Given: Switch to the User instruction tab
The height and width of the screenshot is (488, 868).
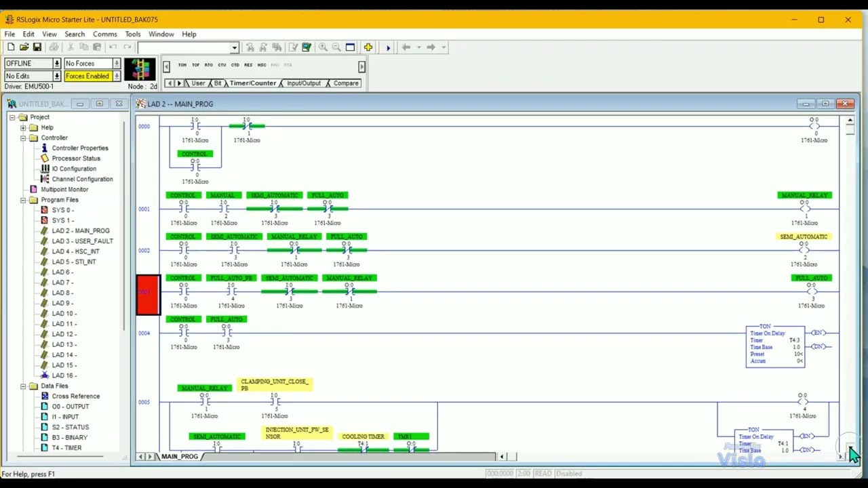Looking at the screenshot, I should pos(198,83).
